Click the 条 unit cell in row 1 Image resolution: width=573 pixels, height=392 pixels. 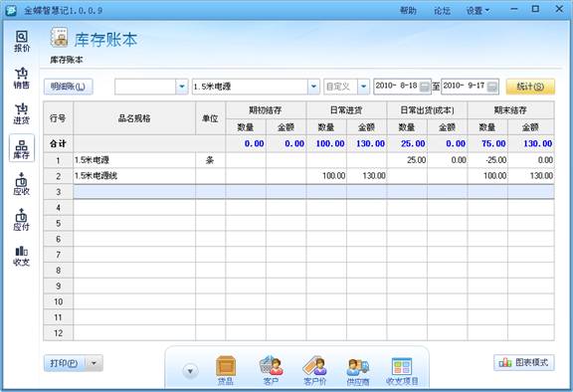[x=210, y=160]
